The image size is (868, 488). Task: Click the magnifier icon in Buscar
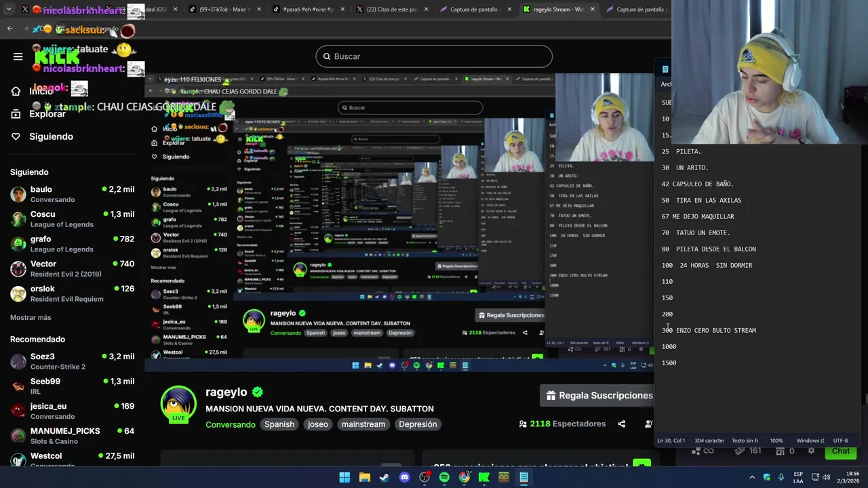(326, 56)
